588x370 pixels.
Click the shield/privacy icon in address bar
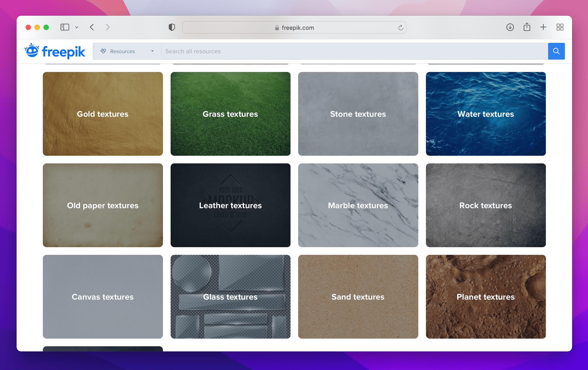[171, 27]
